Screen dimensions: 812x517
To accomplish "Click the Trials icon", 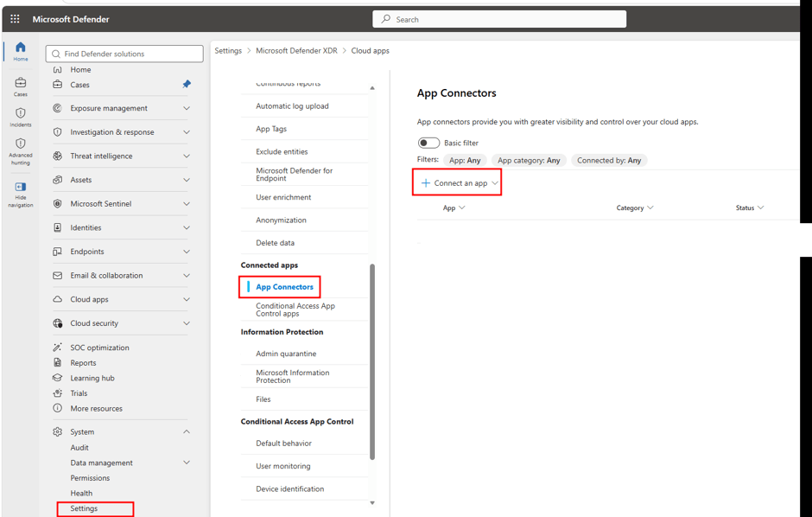I will [x=58, y=393].
